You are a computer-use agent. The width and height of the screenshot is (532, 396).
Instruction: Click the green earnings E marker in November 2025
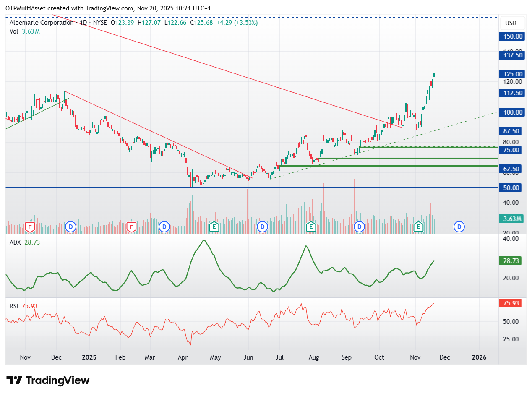(x=418, y=227)
